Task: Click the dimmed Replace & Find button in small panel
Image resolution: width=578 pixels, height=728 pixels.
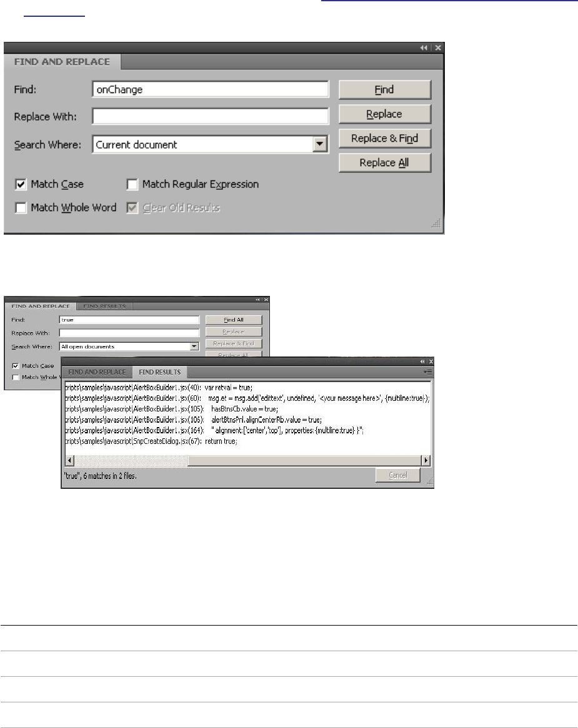Action: point(234,343)
